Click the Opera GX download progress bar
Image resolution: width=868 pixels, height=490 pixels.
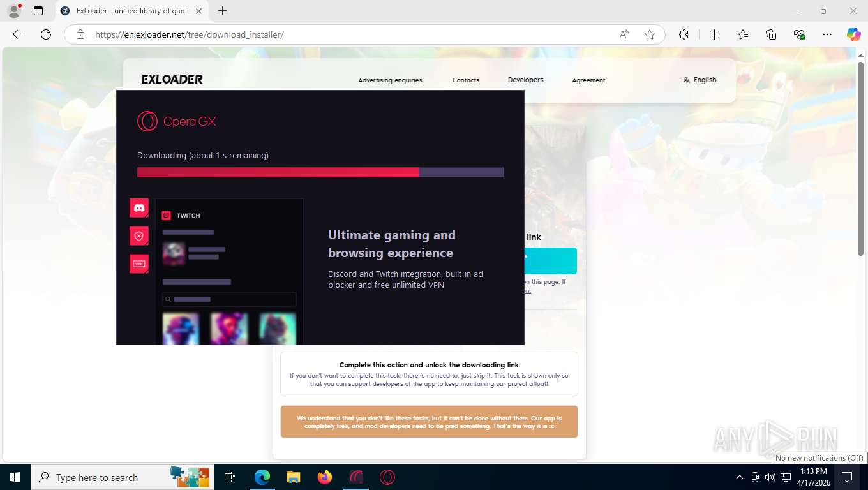click(320, 172)
